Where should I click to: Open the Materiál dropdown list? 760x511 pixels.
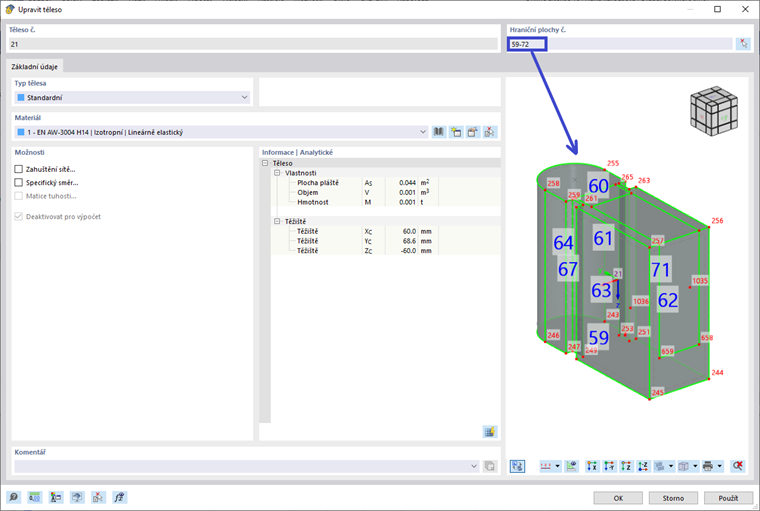coord(423,132)
